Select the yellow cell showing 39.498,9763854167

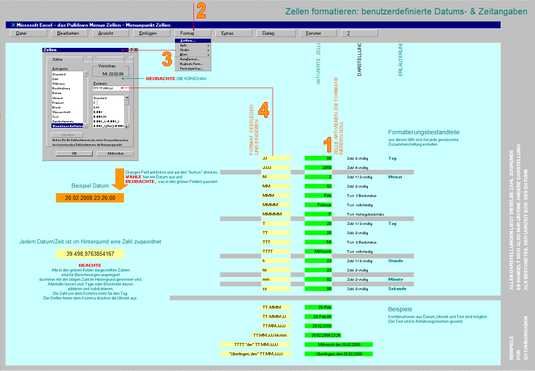coord(90,254)
